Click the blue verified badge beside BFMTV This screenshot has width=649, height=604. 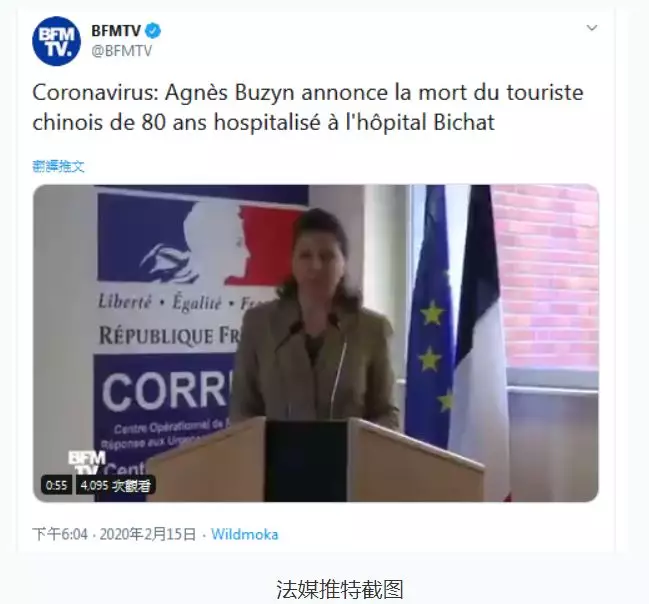pyautogui.click(x=154, y=31)
